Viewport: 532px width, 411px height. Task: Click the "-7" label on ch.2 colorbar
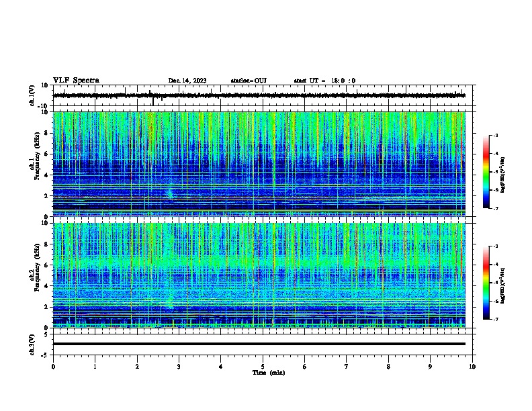point(496,319)
